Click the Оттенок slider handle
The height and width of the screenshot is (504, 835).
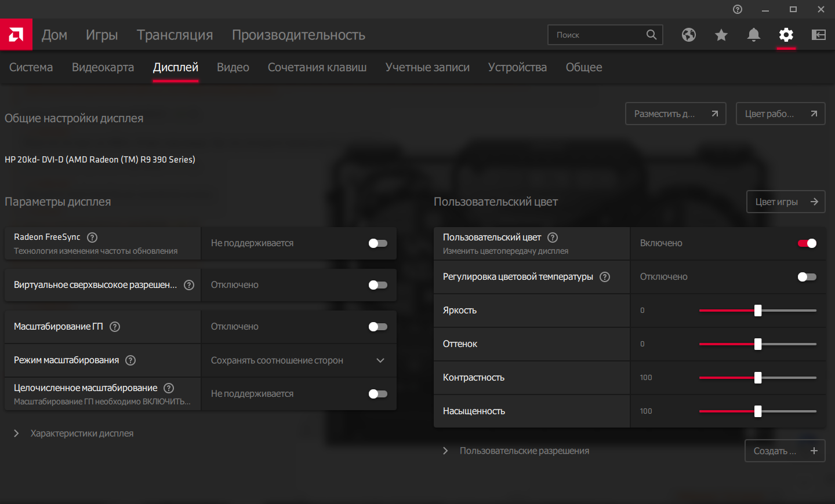pos(758,344)
